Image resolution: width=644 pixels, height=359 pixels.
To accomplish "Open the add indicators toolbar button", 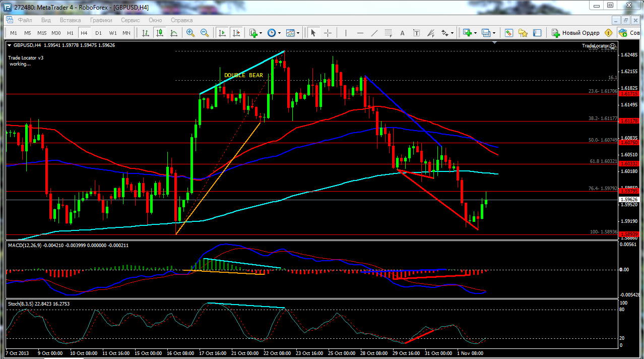I will (x=253, y=33).
